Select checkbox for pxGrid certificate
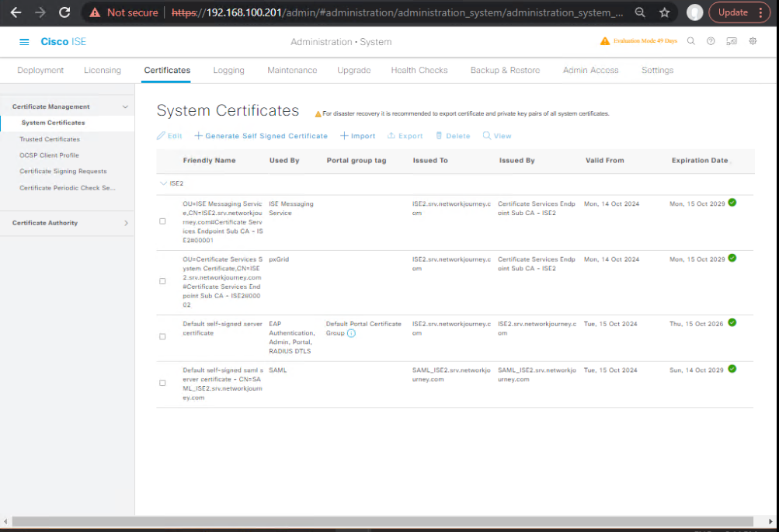 click(x=162, y=282)
